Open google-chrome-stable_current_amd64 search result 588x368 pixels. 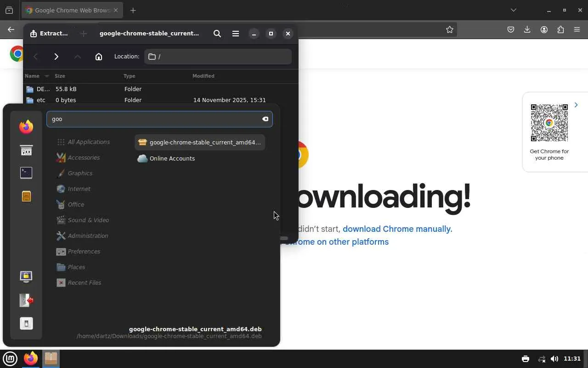200,143
